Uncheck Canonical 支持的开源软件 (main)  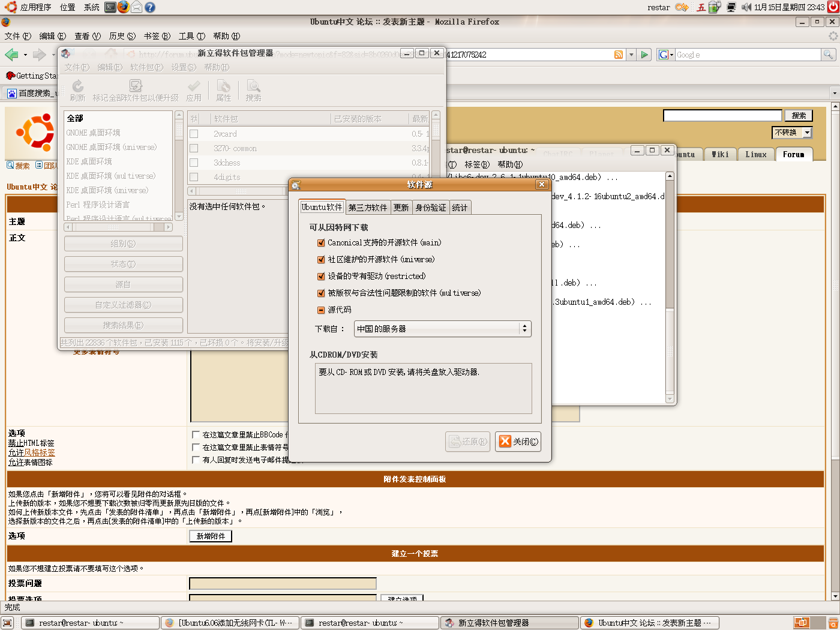coord(321,243)
